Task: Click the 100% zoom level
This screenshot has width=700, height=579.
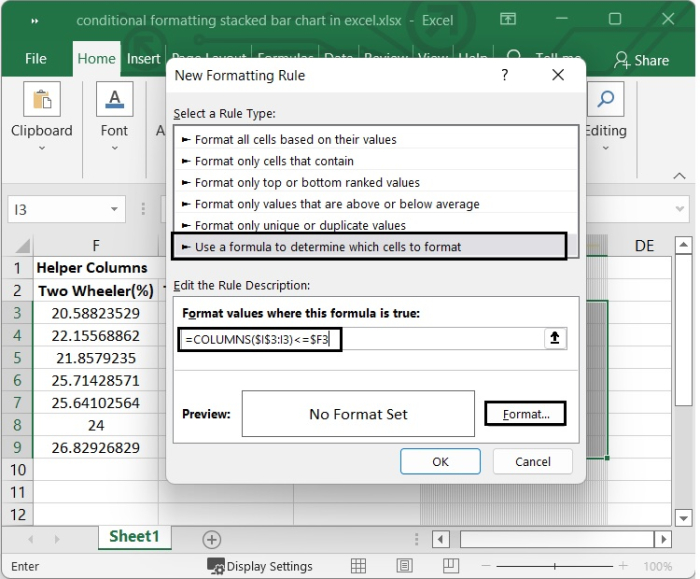Action: pos(657,566)
